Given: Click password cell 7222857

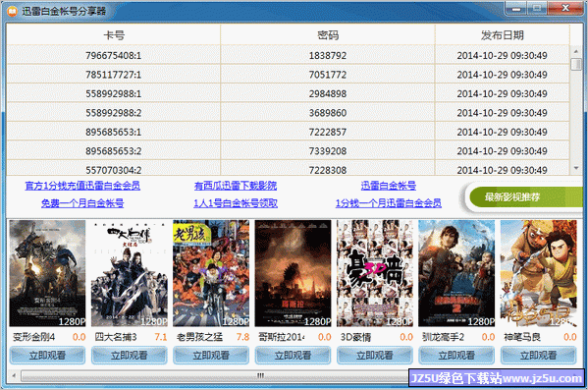Looking at the screenshot, I should pos(328,132).
